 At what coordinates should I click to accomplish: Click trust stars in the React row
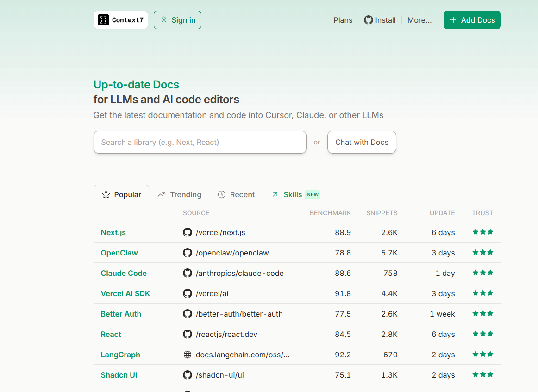click(483, 334)
